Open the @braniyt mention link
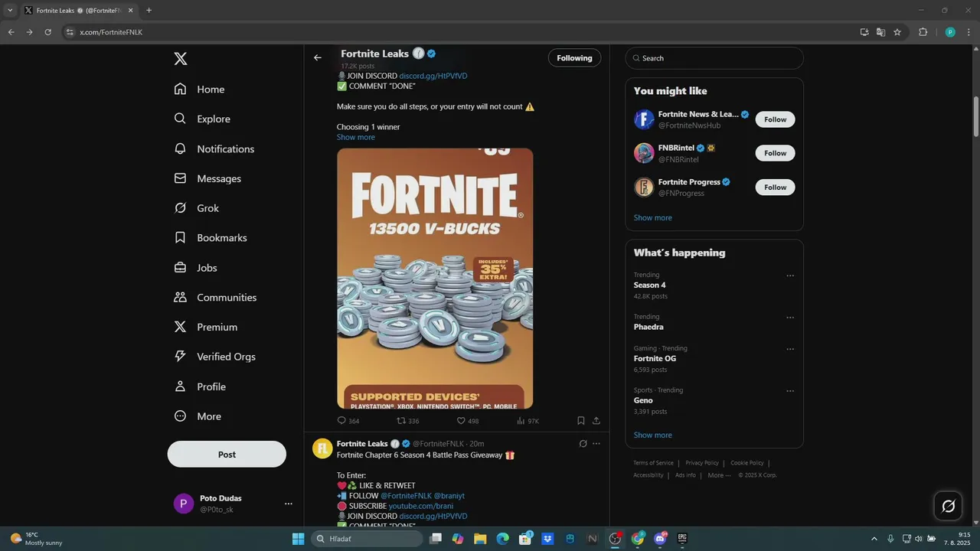 coord(449,496)
